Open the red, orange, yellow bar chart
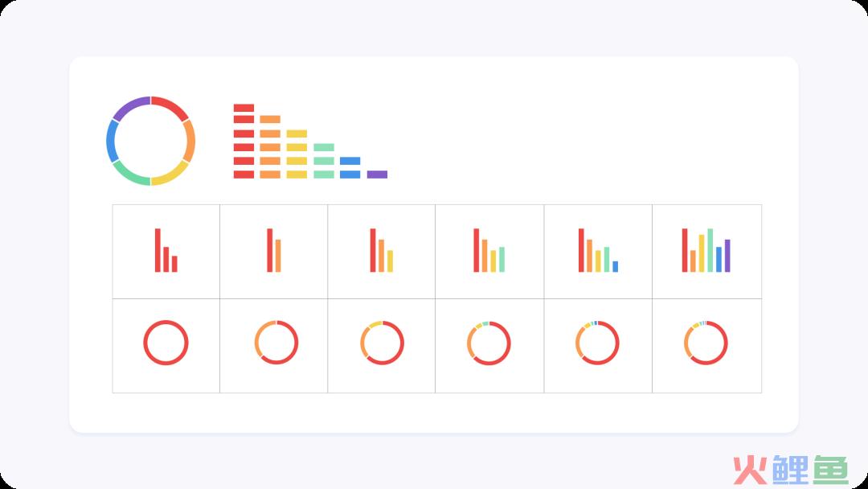Screen dimensions: 868x489 click(x=382, y=250)
